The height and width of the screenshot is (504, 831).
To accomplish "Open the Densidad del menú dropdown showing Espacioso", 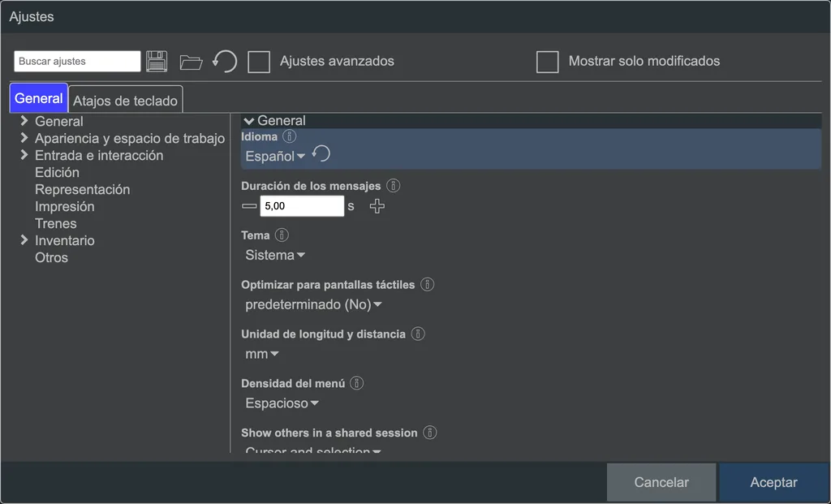I will click(282, 403).
